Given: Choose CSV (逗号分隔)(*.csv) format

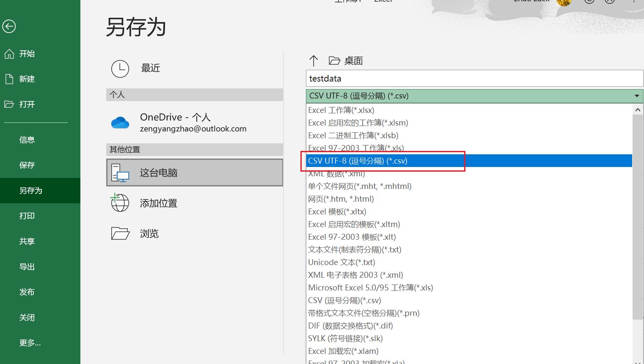Looking at the screenshot, I should pos(469,301).
